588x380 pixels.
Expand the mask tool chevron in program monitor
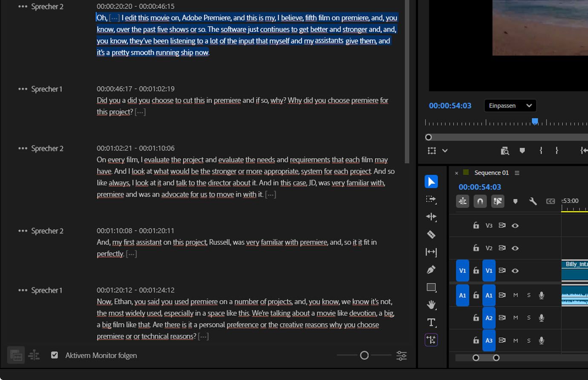tap(445, 150)
